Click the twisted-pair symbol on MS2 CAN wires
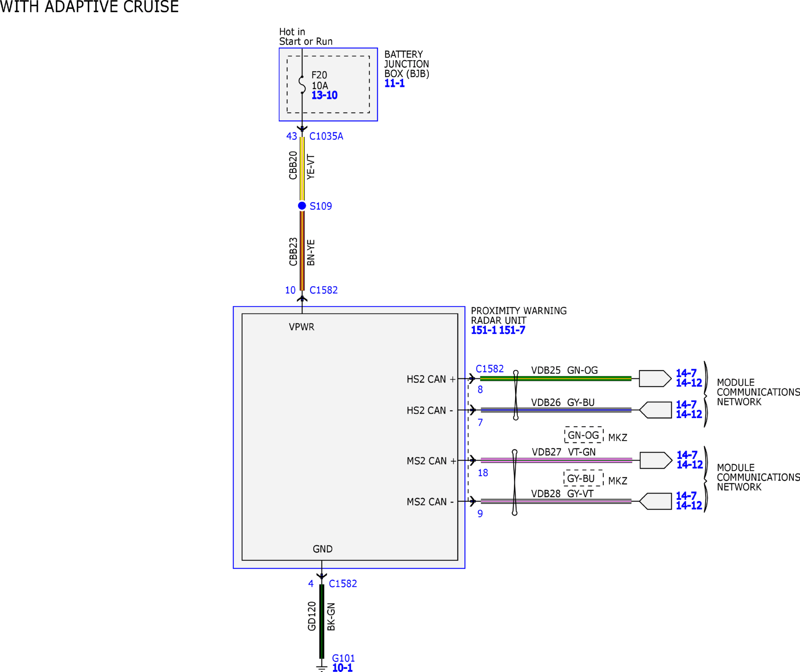 tap(515, 482)
